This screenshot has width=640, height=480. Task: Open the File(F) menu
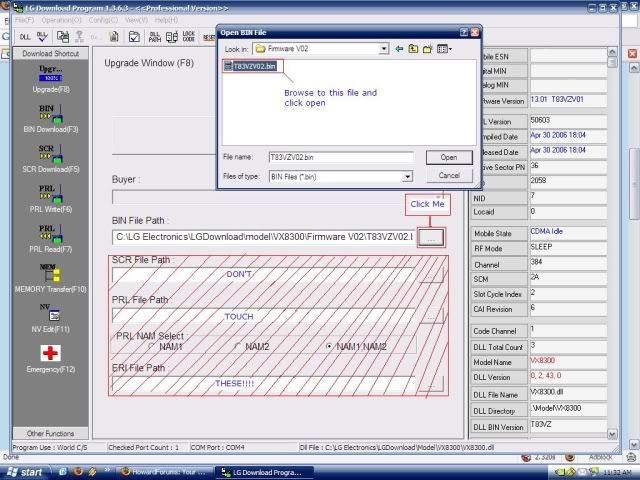pos(24,20)
